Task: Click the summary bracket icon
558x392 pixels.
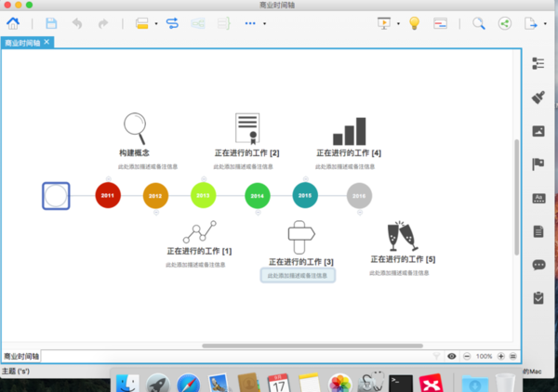Action: [224, 23]
